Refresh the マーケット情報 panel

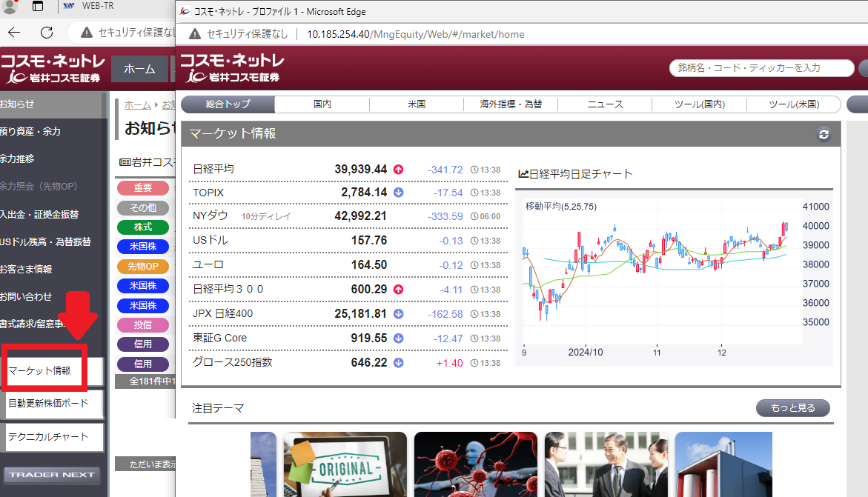pyautogui.click(x=824, y=134)
